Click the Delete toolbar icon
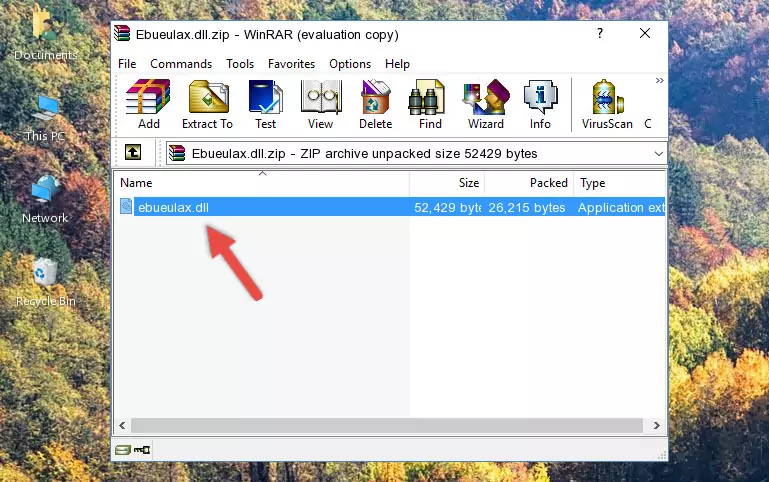This screenshot has width=769, height=482. [376, 104]
